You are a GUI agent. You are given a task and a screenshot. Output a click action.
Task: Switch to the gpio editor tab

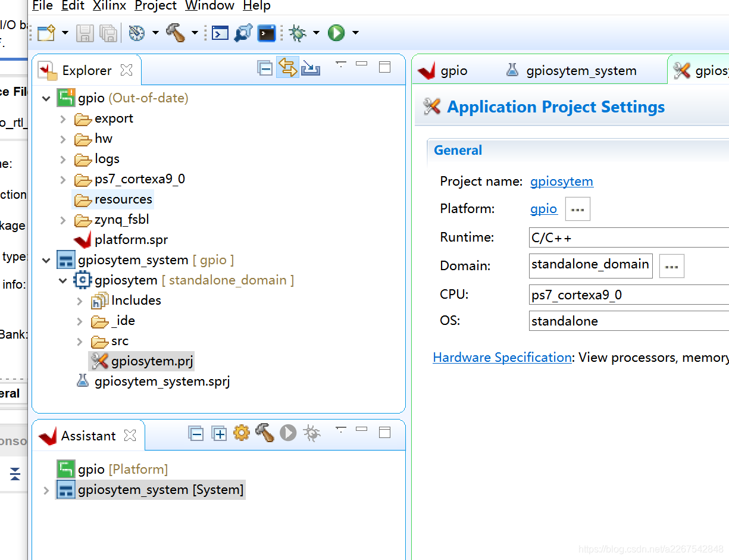[x=443, y=71]
